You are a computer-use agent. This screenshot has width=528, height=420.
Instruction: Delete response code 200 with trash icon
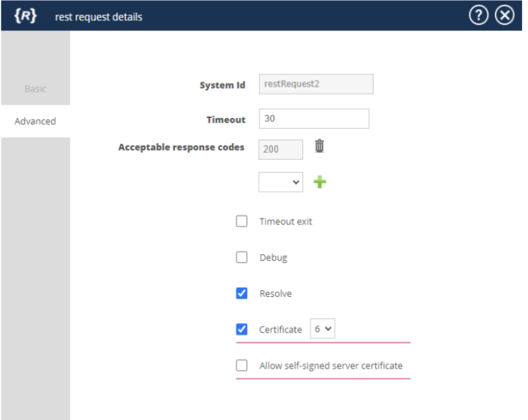(x=319, y=146)
